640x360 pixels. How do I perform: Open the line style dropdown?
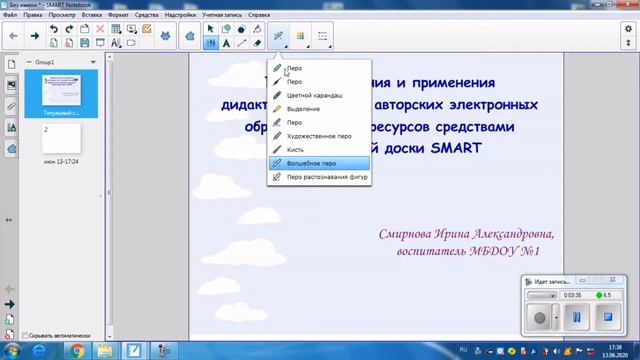click(x=323, y=36)
